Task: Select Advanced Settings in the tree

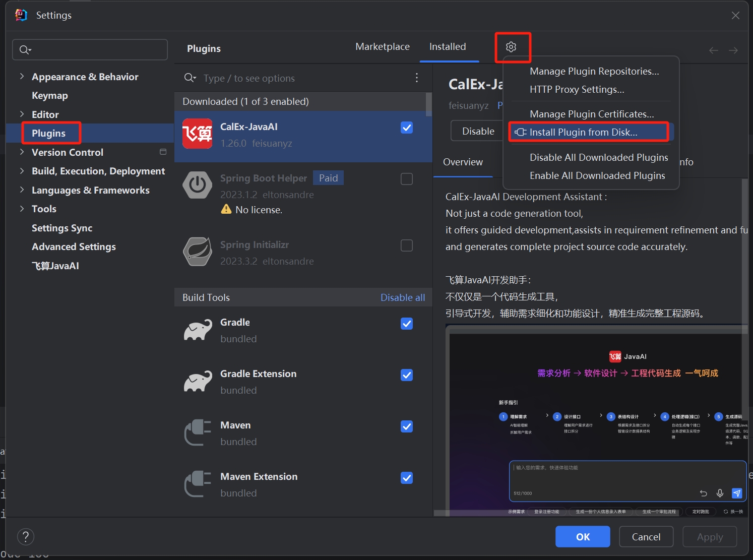Action: (x=74, y=246)
